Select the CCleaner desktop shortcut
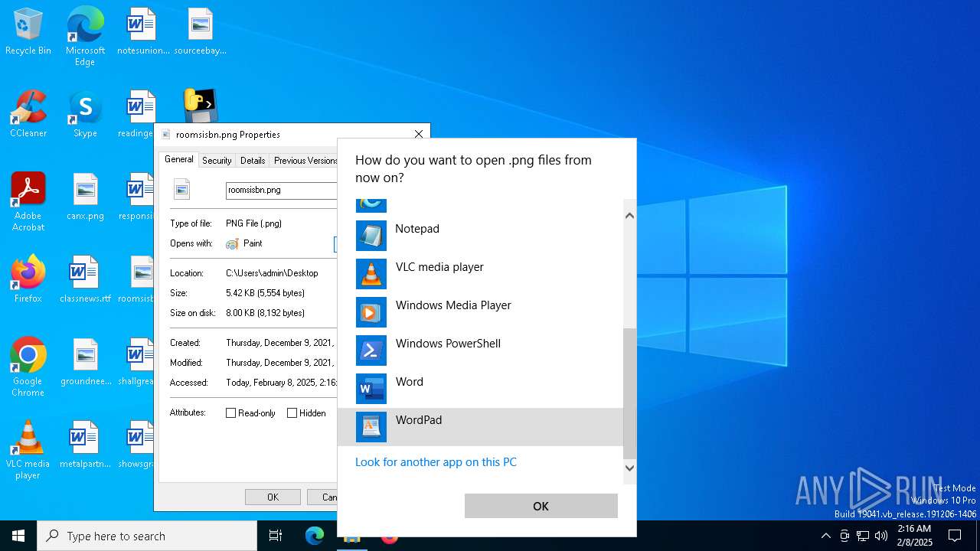Screen dimensions: 980x551 pyautogui.click(x=28, y=114)
